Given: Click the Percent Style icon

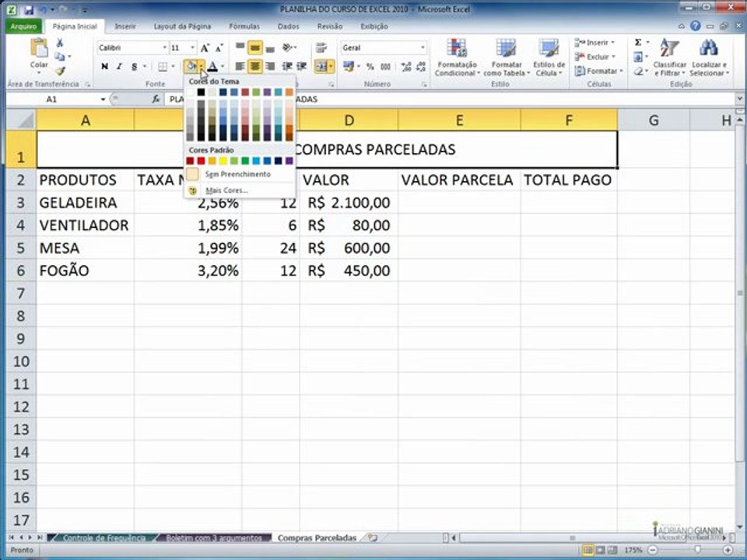Looking at the screenshot, I should 370,67.
